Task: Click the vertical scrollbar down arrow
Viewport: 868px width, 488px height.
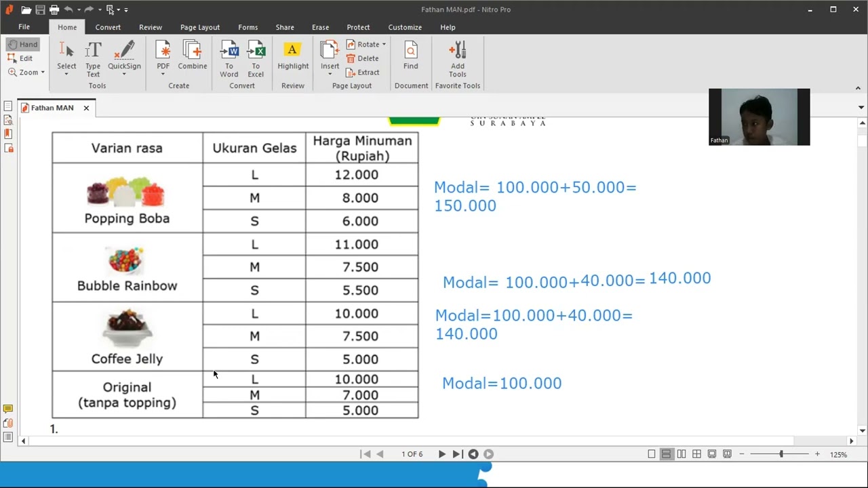Action: [x=863, y=430]
